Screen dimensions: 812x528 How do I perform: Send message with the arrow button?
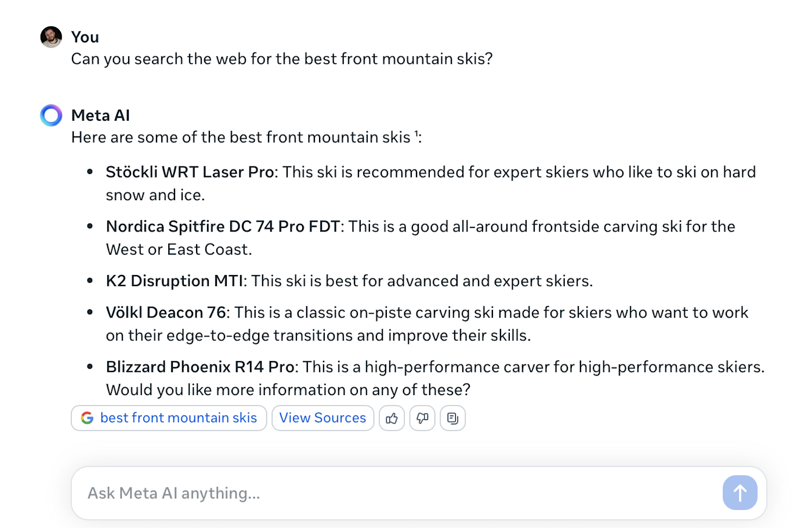pos(740,493)
